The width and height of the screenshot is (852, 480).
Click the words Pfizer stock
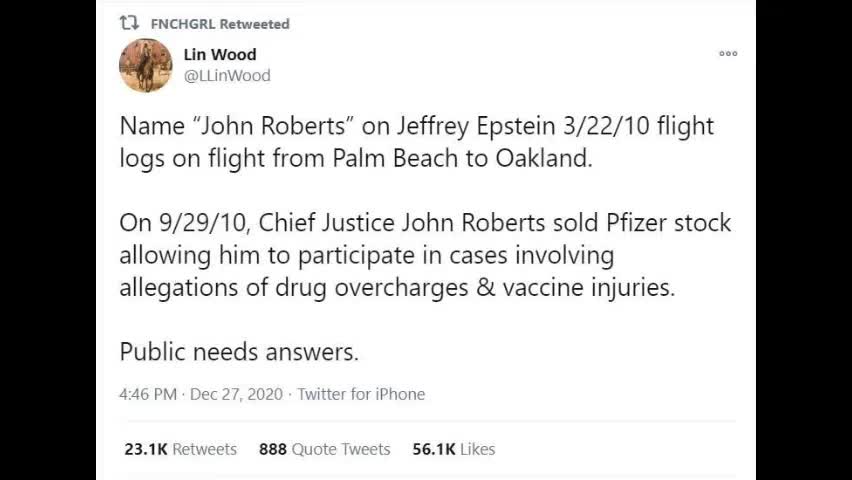(x=668, y=223)
